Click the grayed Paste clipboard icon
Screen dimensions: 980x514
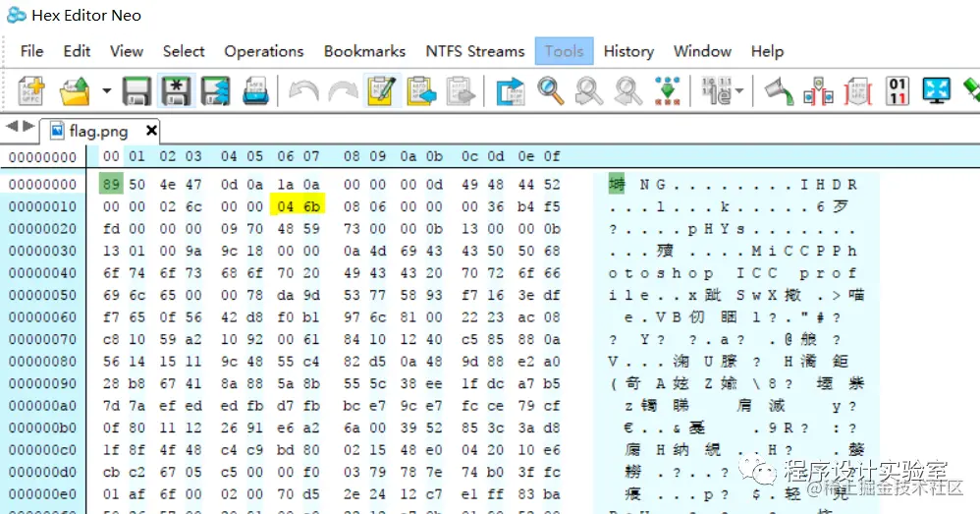click(461, 91)
